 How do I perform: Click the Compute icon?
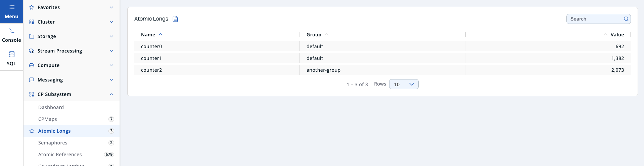(32, 65)
